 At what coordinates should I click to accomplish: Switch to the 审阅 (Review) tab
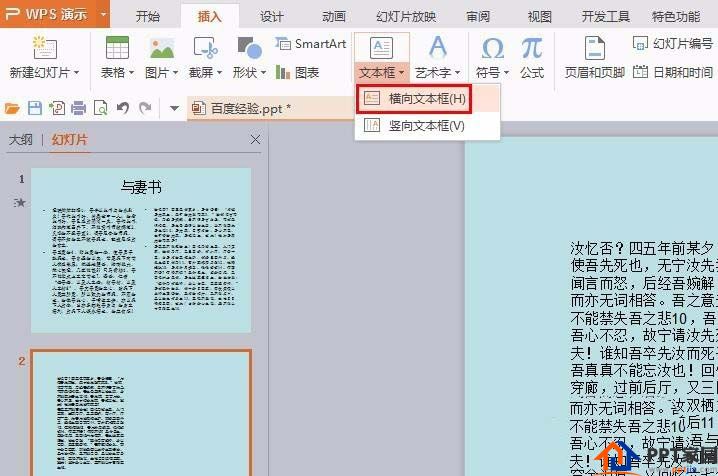click(478, 17)
